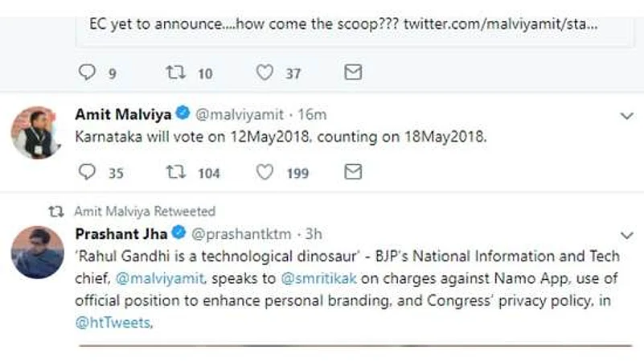The image size is (644, 362).
Task: Open the 16m timestamp of Amit's tweet
Action: point(312,115)
